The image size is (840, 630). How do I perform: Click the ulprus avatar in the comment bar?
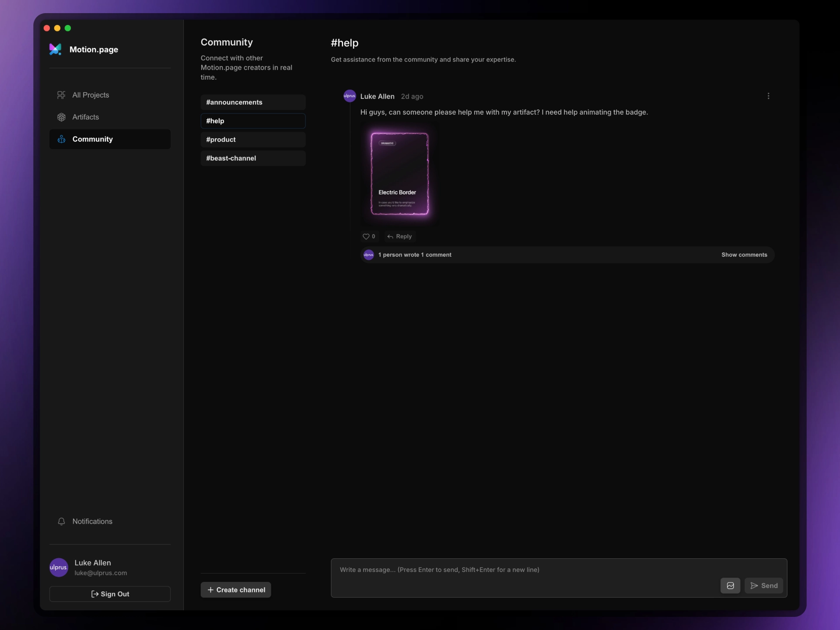click(x=369, y=255)
